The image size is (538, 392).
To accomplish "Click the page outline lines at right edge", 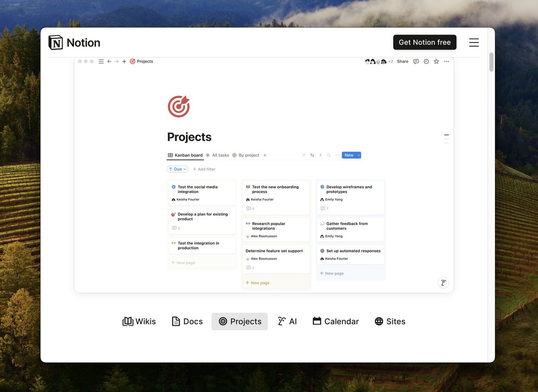I will pos(446,139).
